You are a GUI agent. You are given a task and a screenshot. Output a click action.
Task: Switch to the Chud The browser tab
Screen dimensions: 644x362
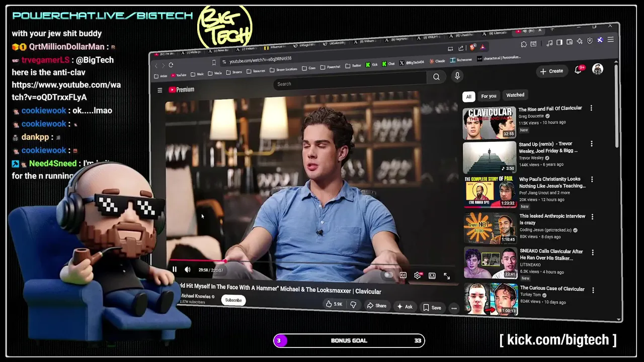[x=465, y=35]
